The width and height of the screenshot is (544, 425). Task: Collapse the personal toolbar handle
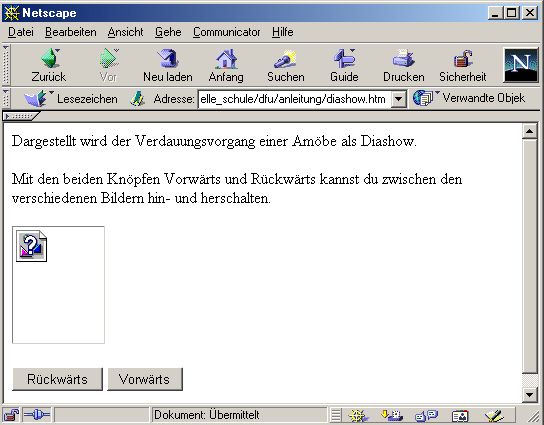pos(21,116)
